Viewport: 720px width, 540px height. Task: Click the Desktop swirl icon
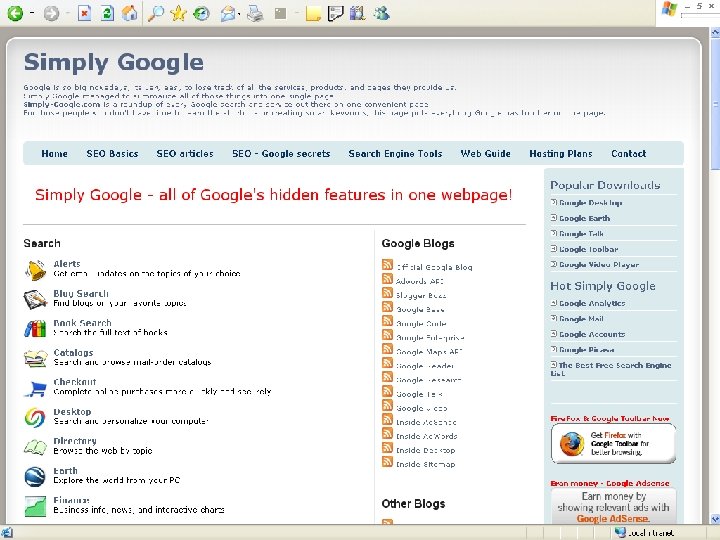pyautogui.click(x=35, y=417)
